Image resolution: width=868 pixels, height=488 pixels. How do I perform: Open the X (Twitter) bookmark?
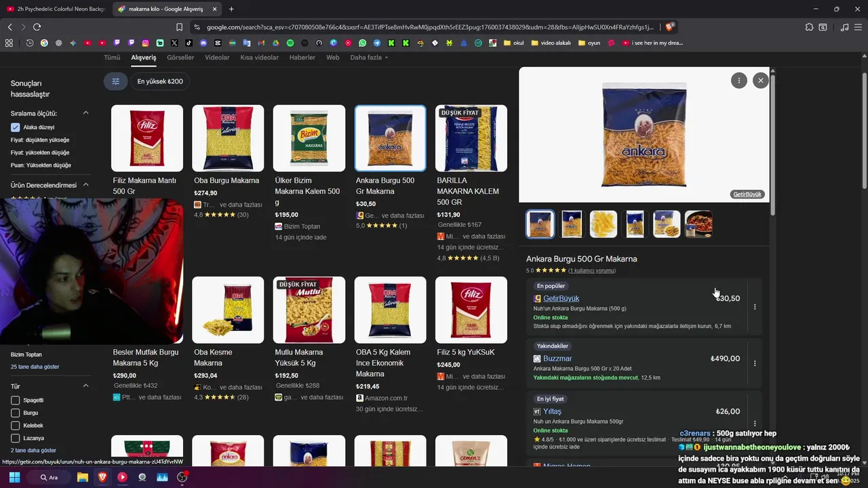174,43
